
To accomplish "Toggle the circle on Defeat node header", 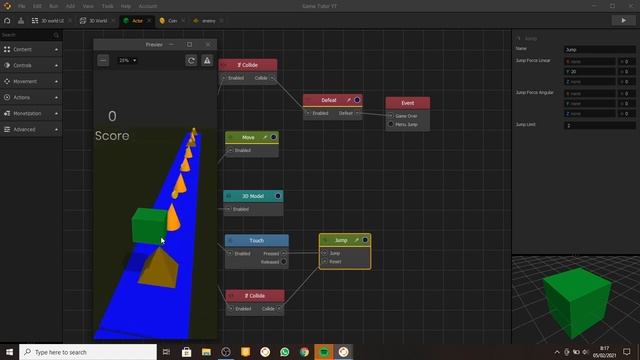I will 357,100.
